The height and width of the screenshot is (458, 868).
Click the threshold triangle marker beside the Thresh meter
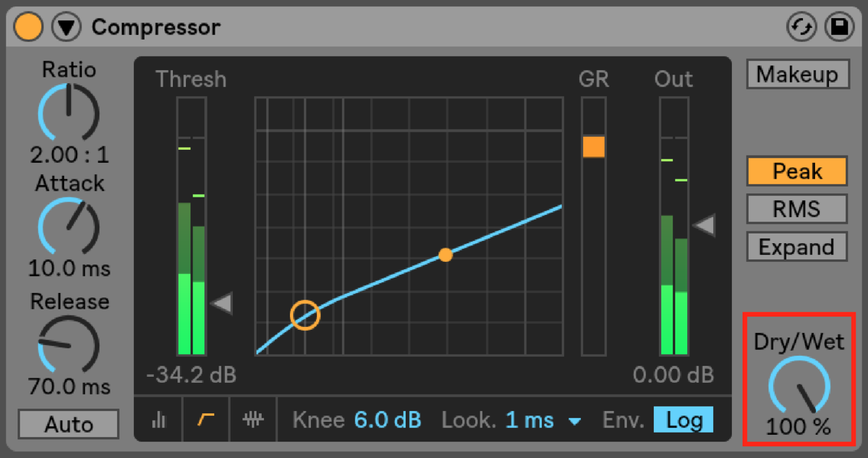coord(223,303)
